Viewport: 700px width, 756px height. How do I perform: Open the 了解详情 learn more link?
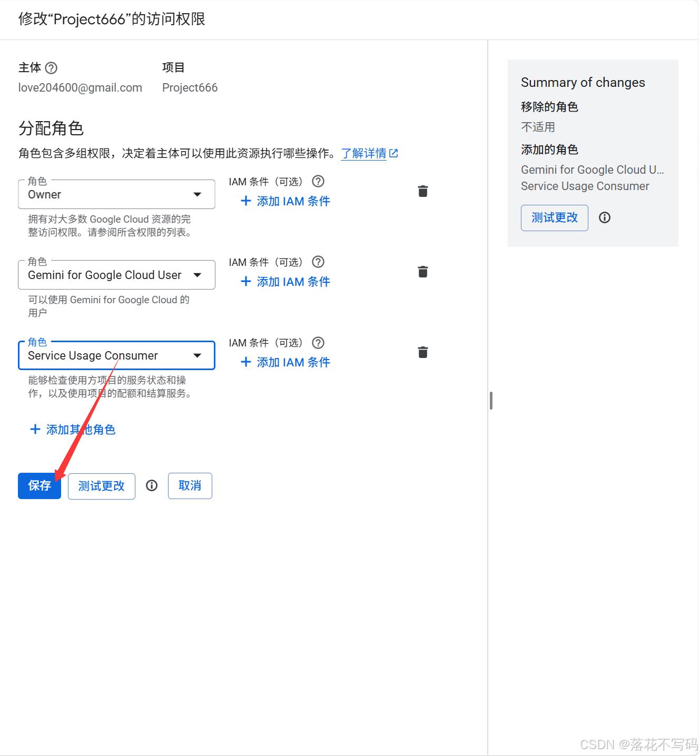click(x=369, y=153)
